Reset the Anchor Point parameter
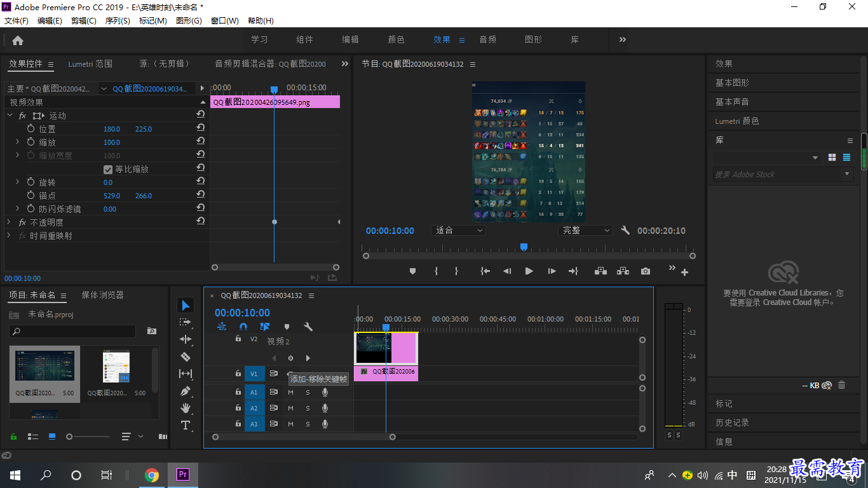This screenshot has width=868, height=488. 201,195
